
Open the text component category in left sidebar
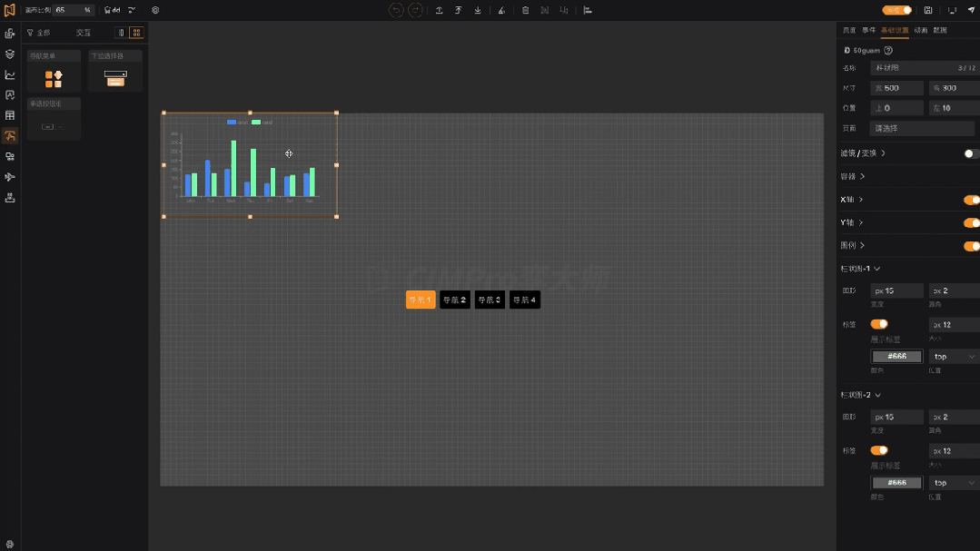point(10,95)
